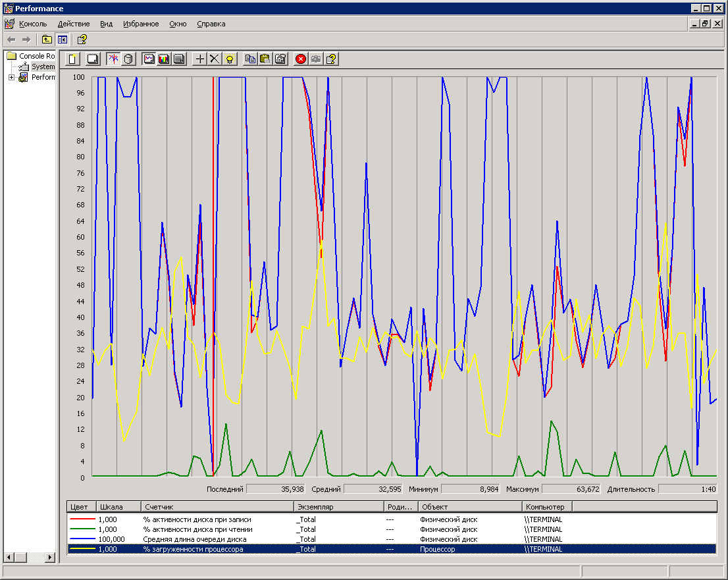Screen dimensions: 728x580
Task: Click the Объект column header
Action: 470,506
